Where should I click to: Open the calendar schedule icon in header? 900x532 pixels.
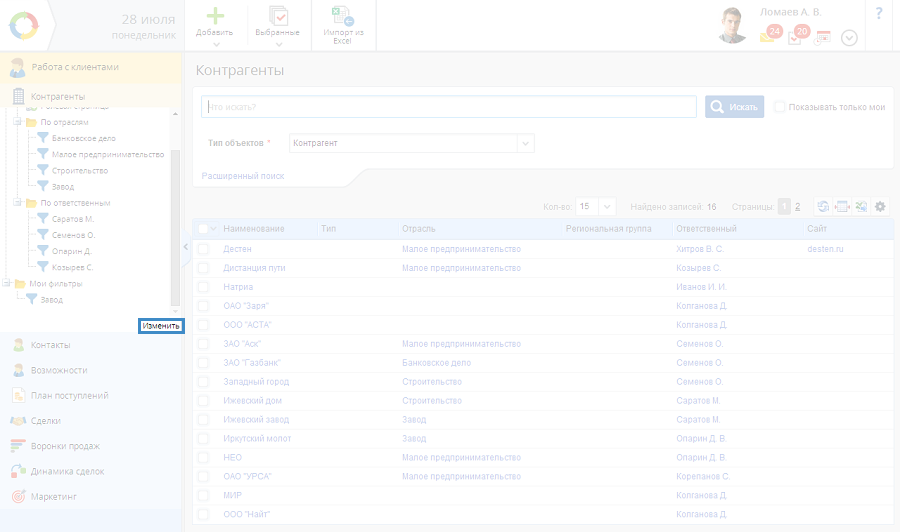[x=823, y=37]
